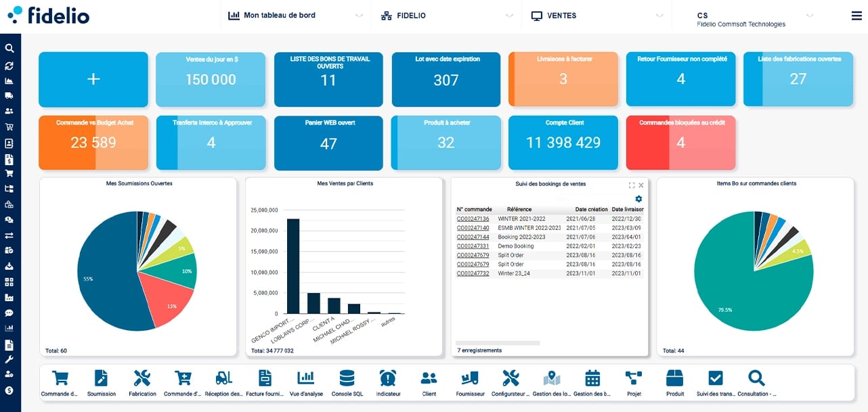Open order link CO00247136

[473, 219]
